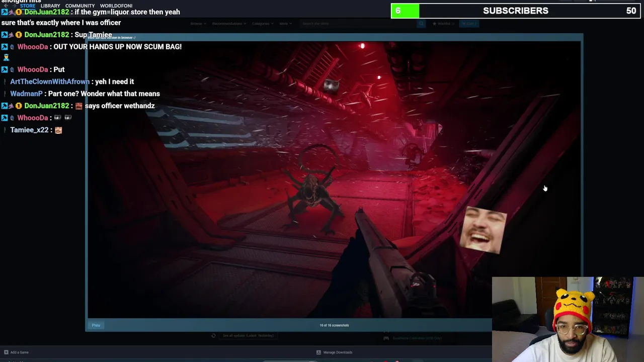Click the streamer webcam overlay

[568, 319]
